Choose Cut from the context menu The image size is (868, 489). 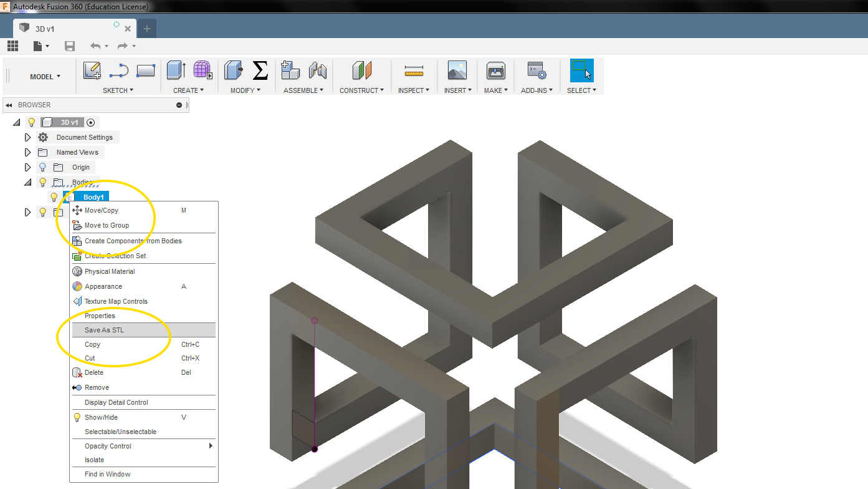point(143,358)
